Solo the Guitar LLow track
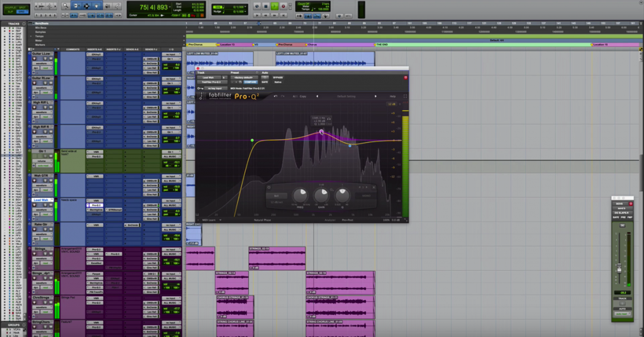Screen dimensions: 644x337 [x=45, y=58]
